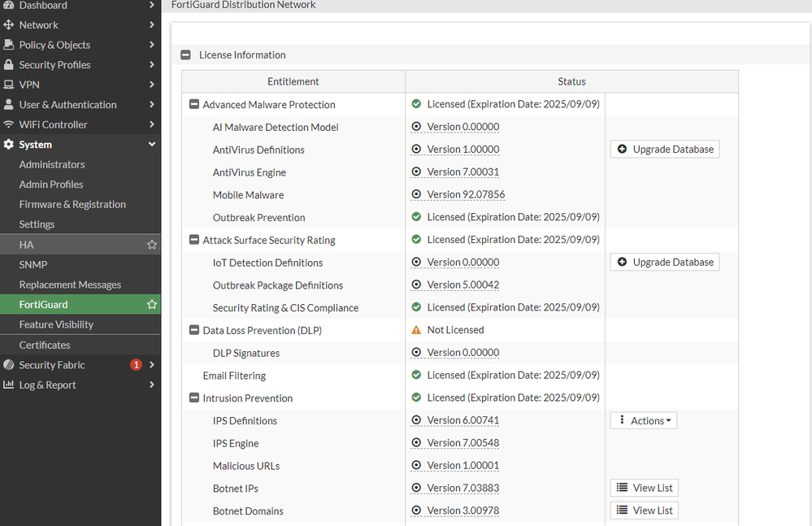812x526 pixels.
Task: Collapse the System menu chevron
Action: coord(152,144)
